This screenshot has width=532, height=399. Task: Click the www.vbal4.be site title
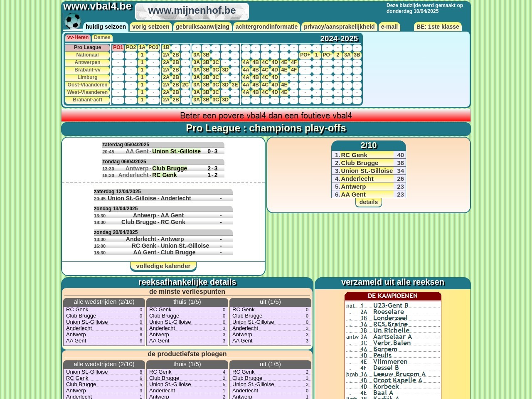click(97, 6)
